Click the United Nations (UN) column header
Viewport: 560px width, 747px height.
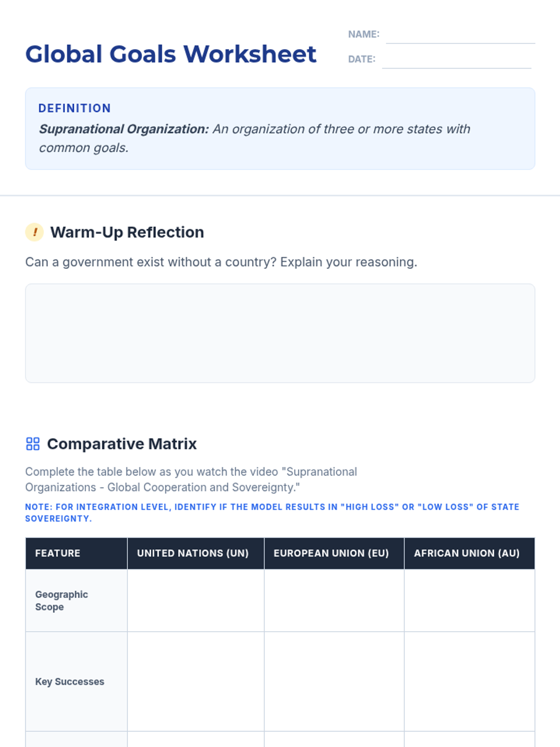coord(193,553)
